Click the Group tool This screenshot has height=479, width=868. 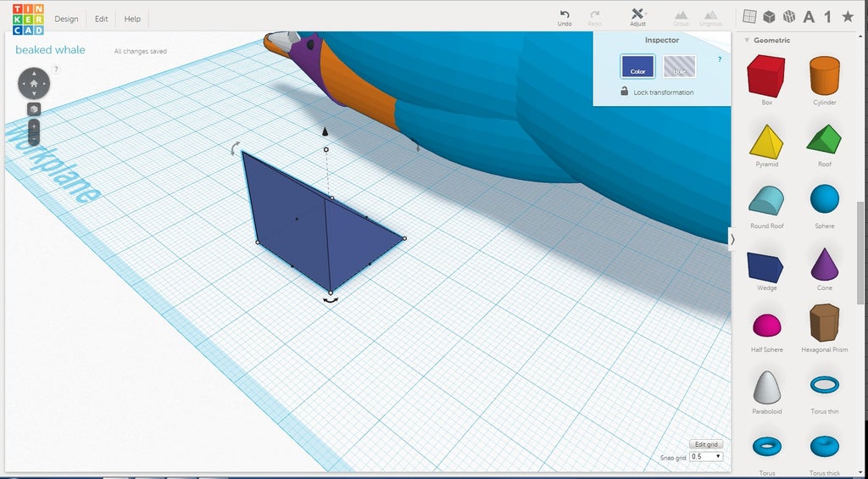point(681,18)
